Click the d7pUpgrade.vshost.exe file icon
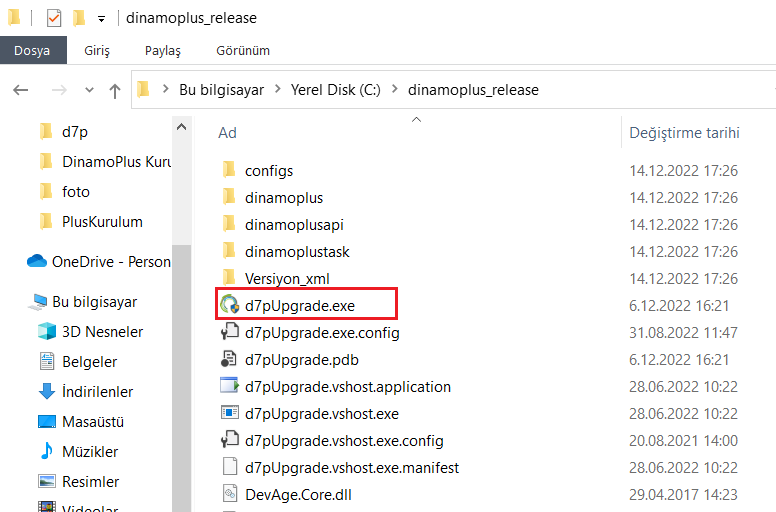Viewport: 776px width, 512px height. [230, 412]
